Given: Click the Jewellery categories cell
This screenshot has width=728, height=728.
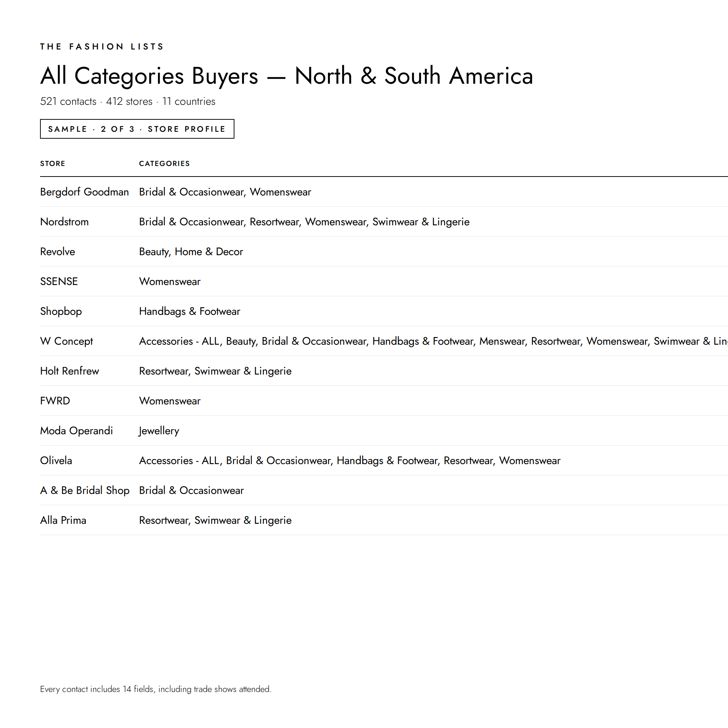Looking at the screenshot, I should coord(159,430).
